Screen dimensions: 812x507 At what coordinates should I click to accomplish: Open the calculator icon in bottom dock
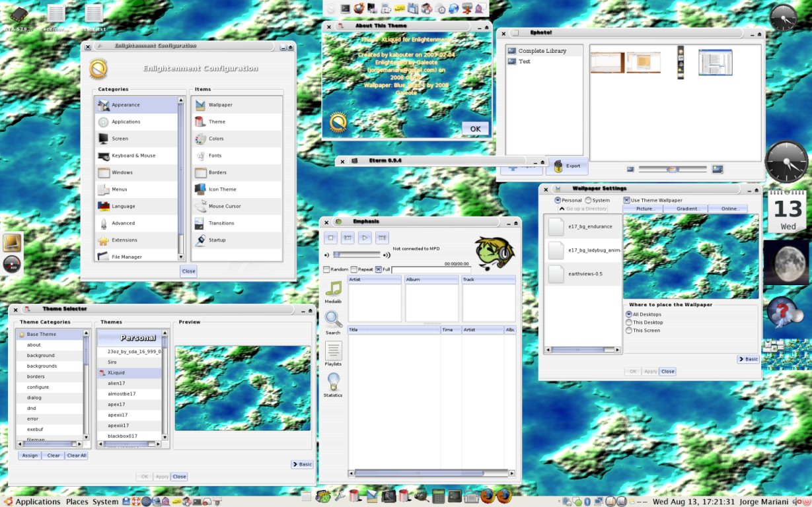click(438, 496)
